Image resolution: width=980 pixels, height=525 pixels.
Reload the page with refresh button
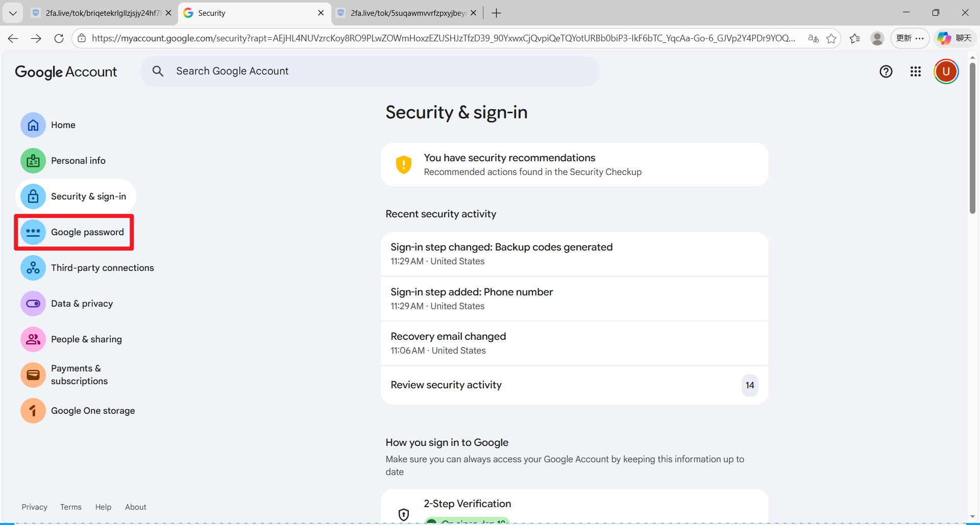click(59, 38)
